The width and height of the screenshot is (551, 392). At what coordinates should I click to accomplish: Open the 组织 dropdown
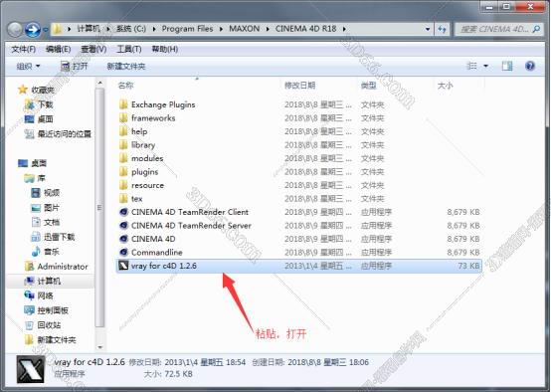(x=29, y=66)
